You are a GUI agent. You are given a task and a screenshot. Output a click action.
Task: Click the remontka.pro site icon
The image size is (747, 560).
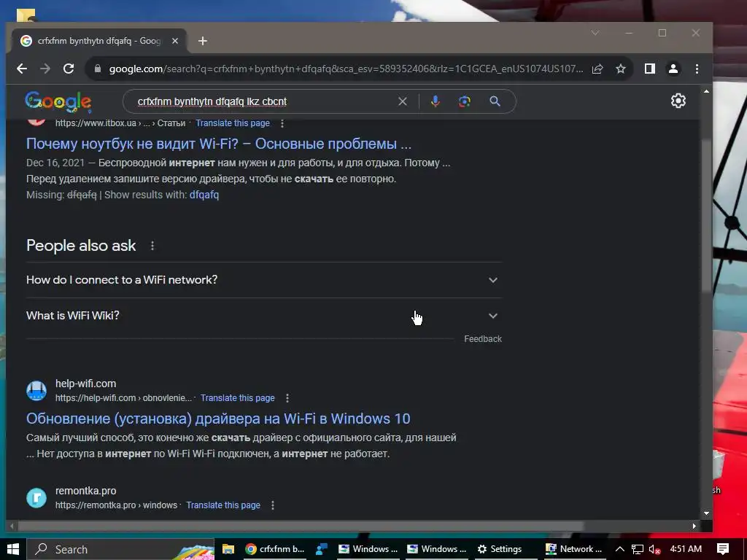36,497
